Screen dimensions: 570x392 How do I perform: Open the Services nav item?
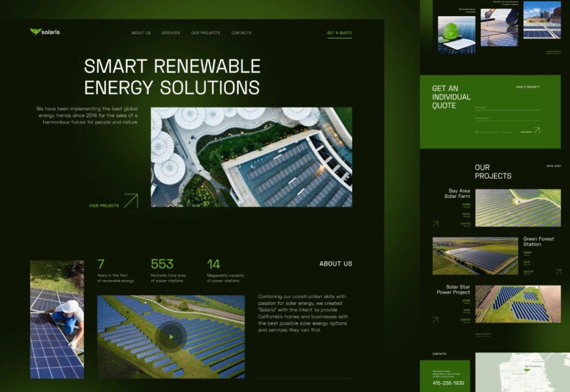[x=171, y=33]
